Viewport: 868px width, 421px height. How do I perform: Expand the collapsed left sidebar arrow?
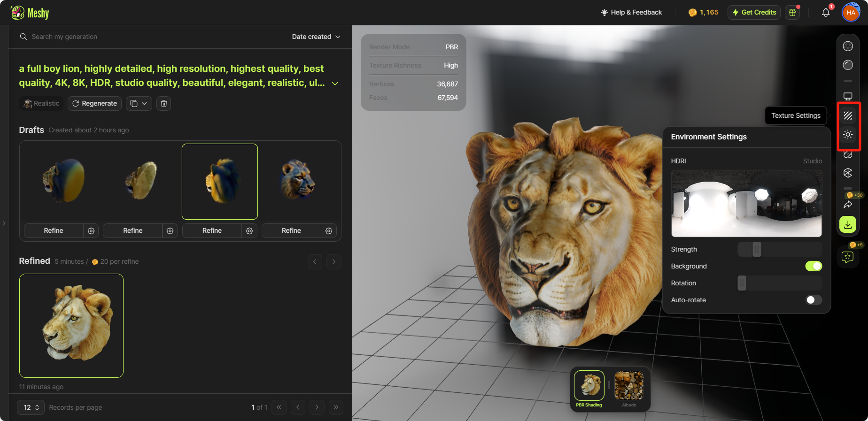pos(4,223)
